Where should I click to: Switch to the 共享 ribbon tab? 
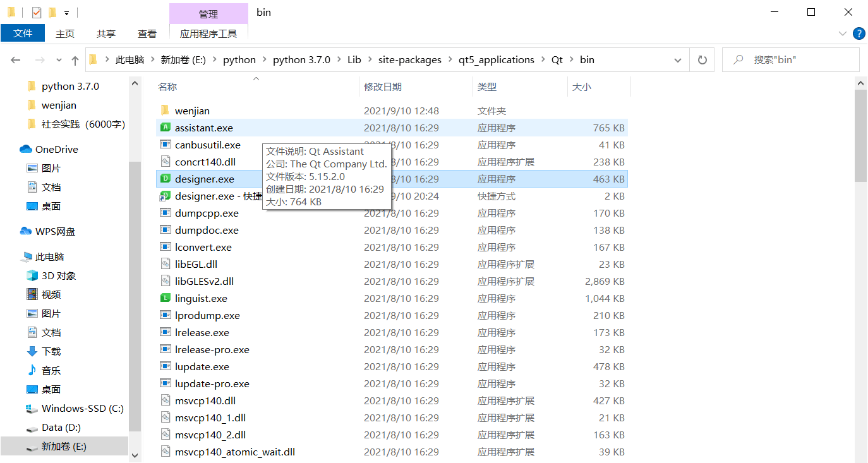pyautogui.click(x=106, y=33)
